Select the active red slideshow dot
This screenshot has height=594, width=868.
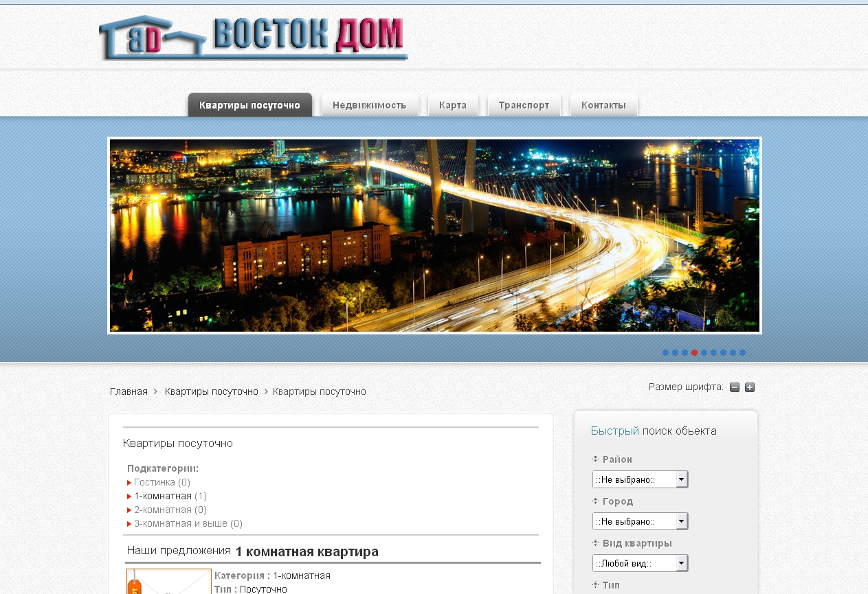[x=694, y=352]
